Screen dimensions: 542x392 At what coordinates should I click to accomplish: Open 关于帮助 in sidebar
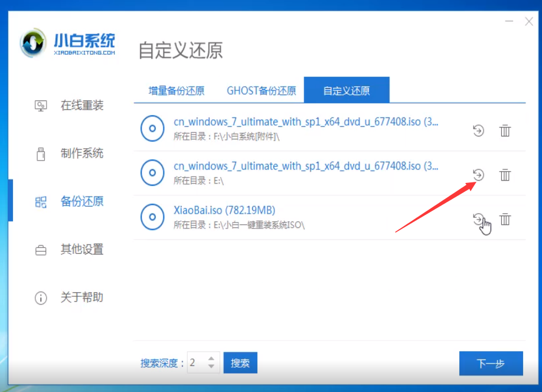[81, 297]
